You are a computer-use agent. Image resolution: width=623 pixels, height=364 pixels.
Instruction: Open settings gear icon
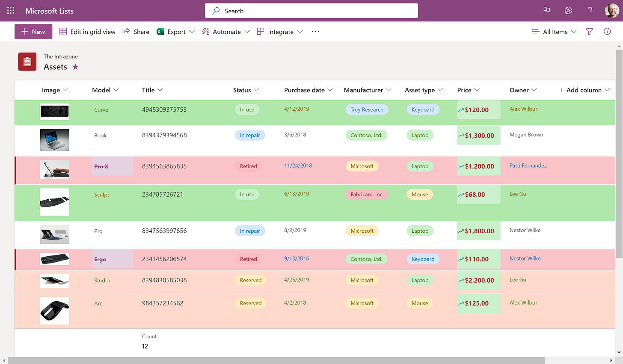pos(568,11)
